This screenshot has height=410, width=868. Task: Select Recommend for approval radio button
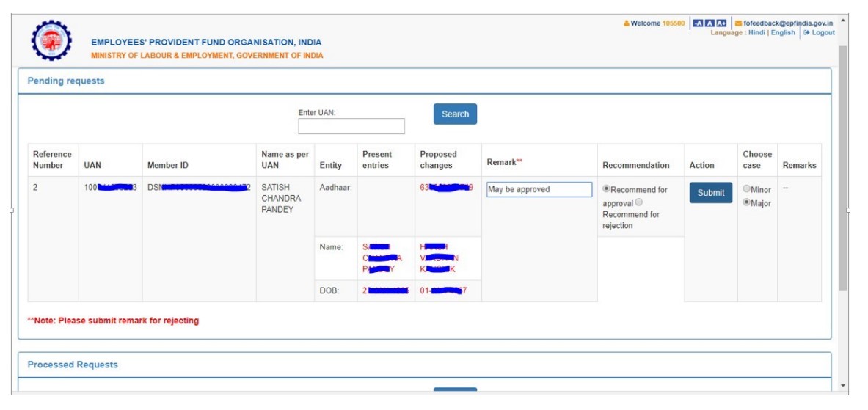point(607,189)
